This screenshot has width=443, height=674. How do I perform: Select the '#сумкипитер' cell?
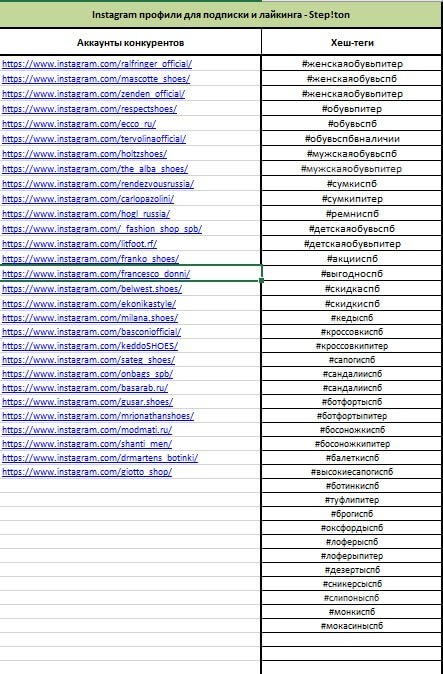coord(352,199)
